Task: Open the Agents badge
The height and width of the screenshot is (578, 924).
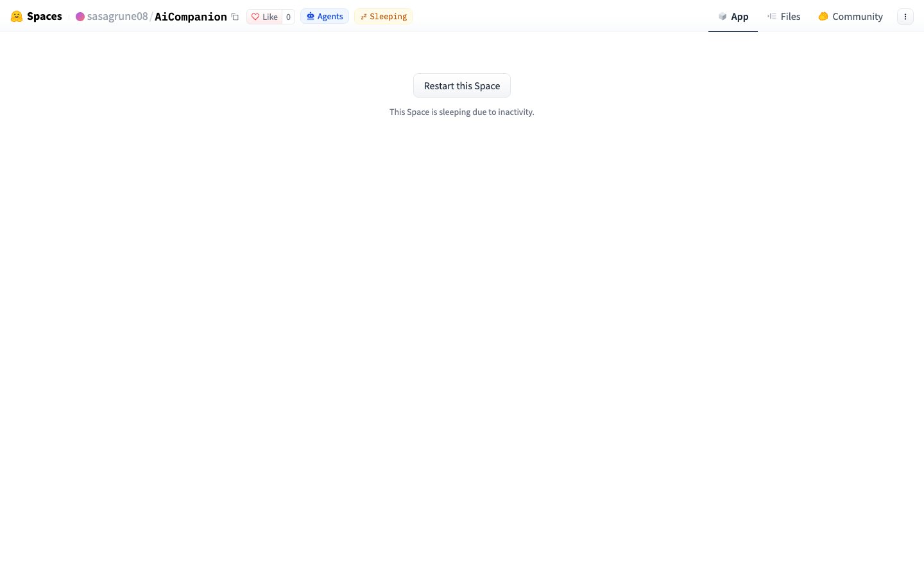Action: click(325, 16)
